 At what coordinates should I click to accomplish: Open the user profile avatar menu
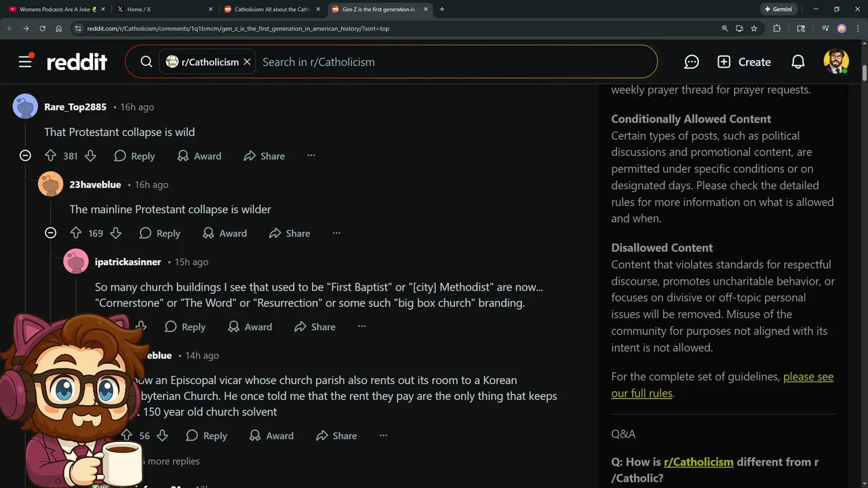pos(836,62)
